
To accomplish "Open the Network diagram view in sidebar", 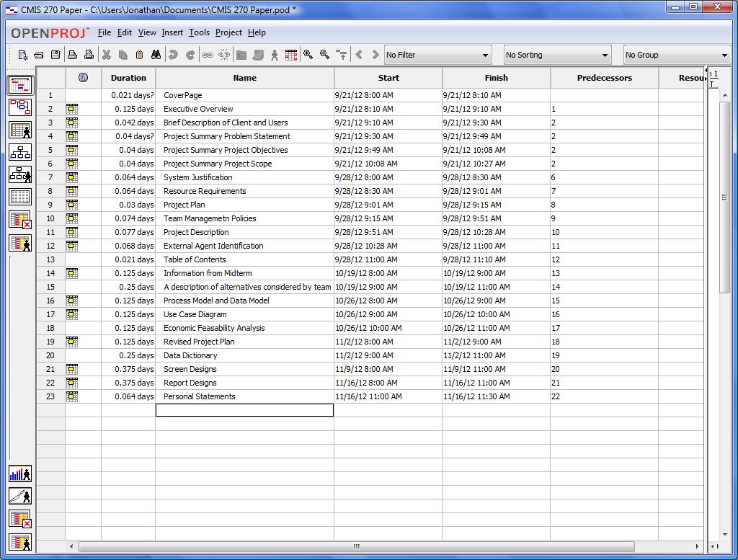I will pyautogui.click(x=20, y=107).
